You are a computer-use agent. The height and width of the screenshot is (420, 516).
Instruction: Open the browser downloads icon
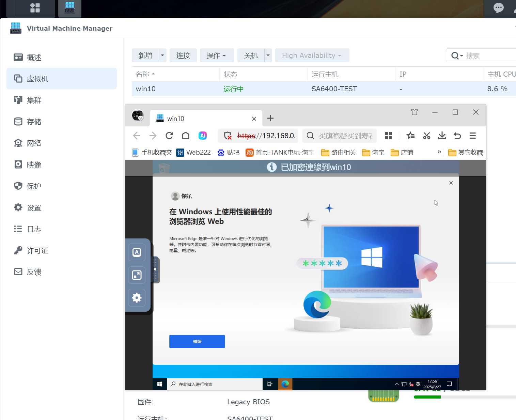[x=442, y=136]
